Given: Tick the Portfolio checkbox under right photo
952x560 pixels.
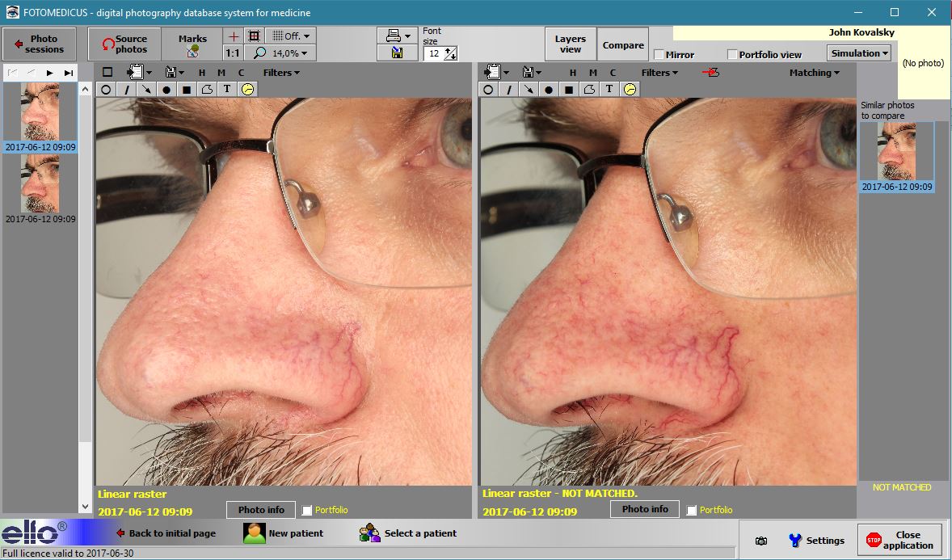Looking at the screenshot, I should (x=692, y=510).
